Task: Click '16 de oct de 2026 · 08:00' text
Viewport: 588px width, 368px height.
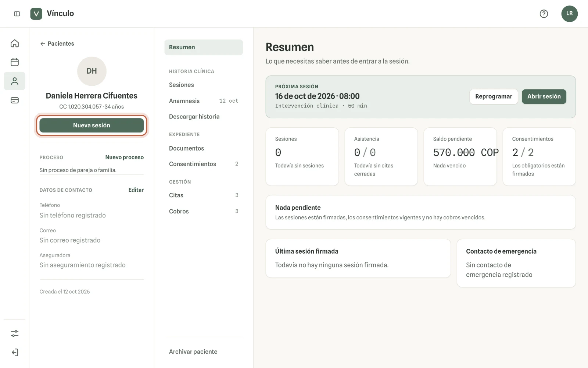Action: point(318,96)
